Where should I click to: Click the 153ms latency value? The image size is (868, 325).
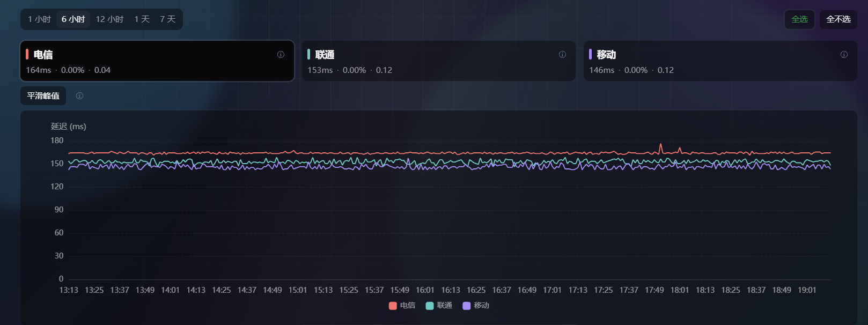click(x=320, y=70)
